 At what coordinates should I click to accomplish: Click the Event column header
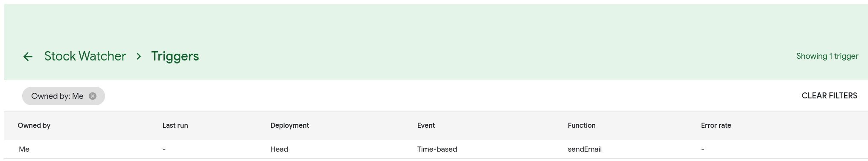[426, 126]
